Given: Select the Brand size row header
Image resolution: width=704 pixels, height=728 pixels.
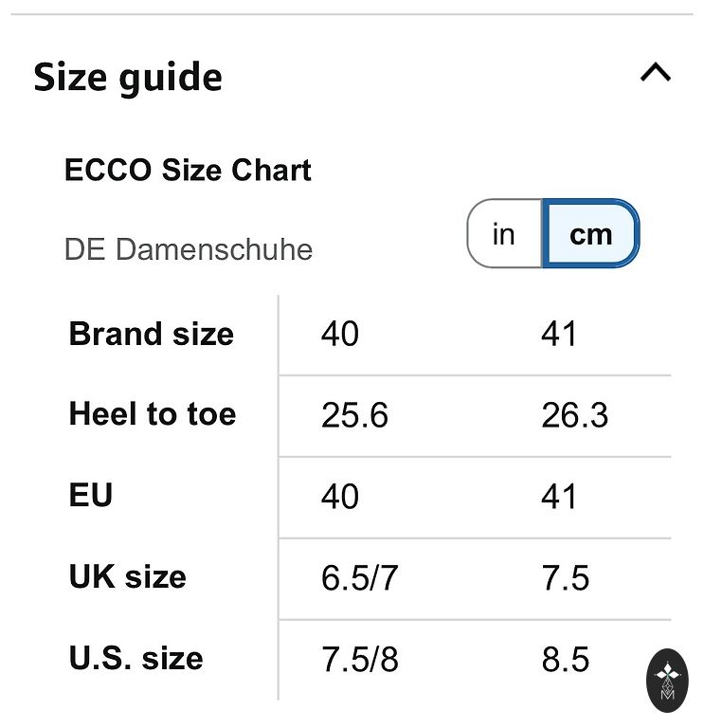Looking at the screenshot, I should [152, 335].
